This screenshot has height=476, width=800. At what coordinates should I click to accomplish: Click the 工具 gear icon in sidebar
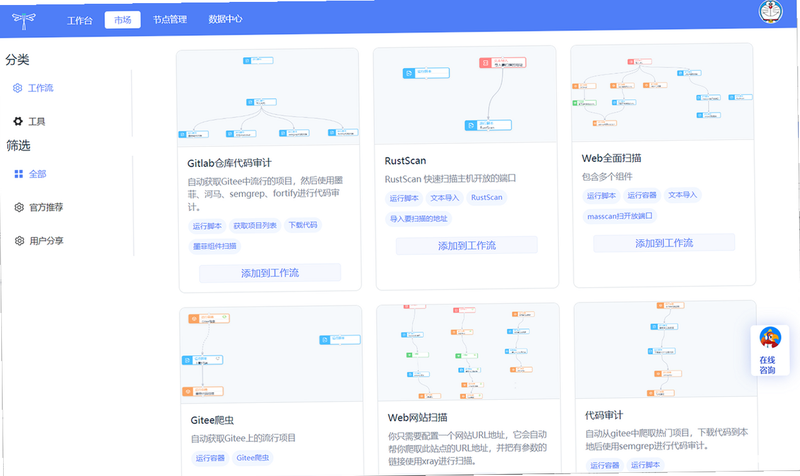tap(18, 121)
